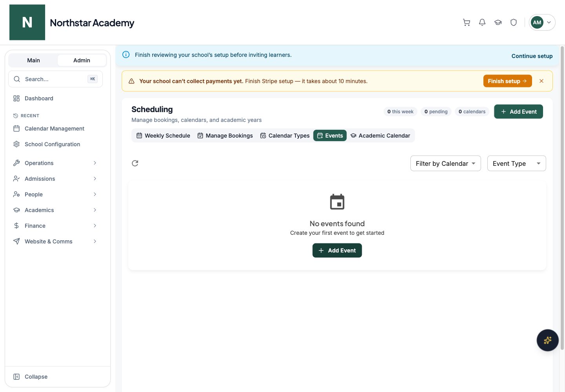Switch to Academic Calendar tab

click(380, 136)
